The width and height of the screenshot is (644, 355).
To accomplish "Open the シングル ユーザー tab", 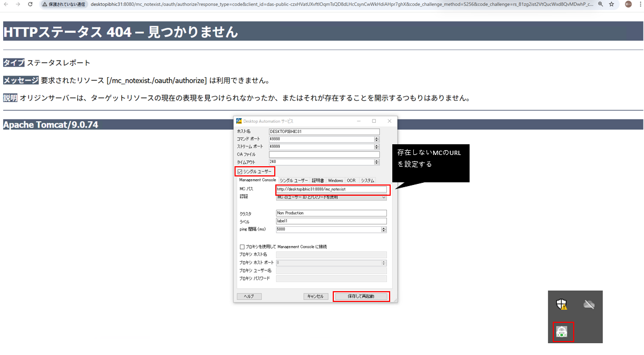I will (294, 181).
